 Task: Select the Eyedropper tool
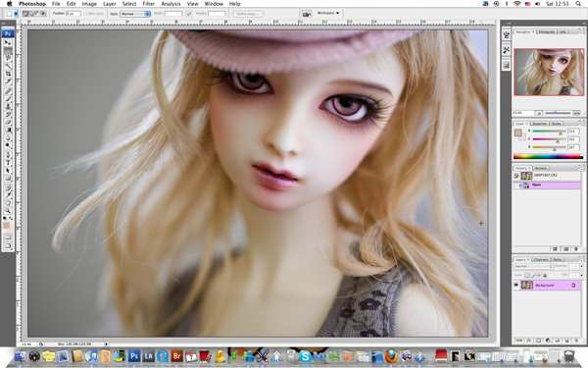pos(8,195)
